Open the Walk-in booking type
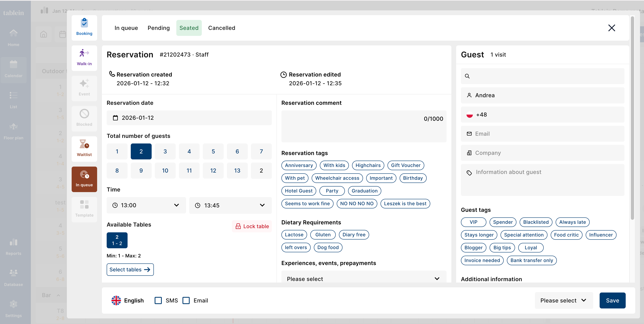This screenshot has width=644, height=324. [84, 58]
